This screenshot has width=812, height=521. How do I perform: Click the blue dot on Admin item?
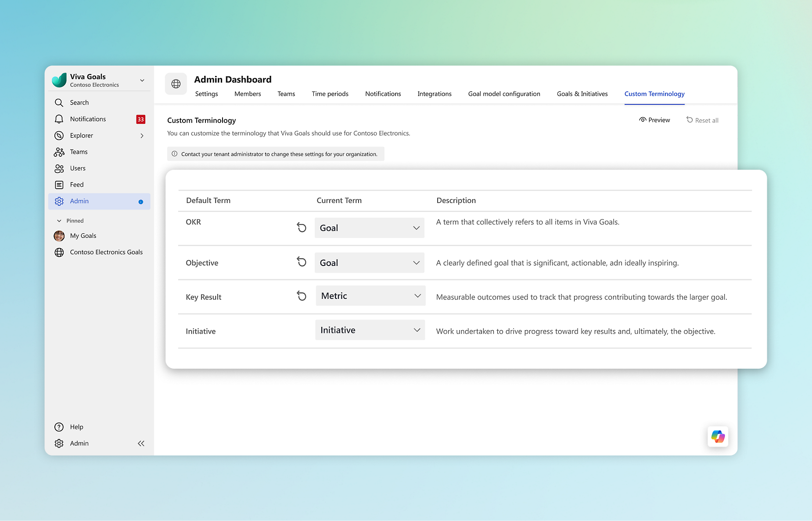pyautogui.click(x=140, y=202)
